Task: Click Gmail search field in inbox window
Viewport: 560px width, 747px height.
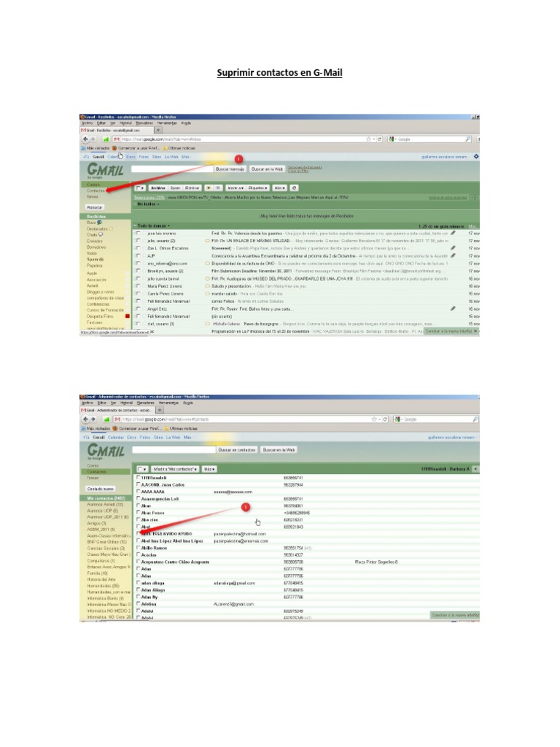Action: (x=172, y=169)
